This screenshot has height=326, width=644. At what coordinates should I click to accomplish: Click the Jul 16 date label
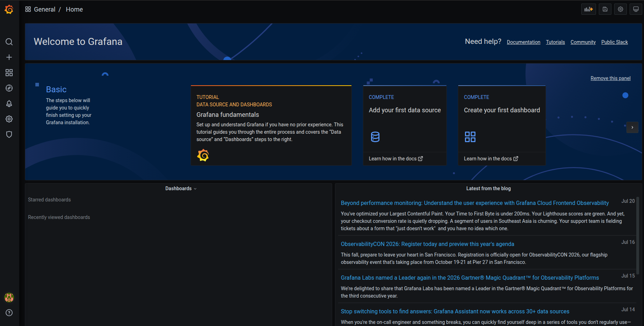tap(628, 242)
